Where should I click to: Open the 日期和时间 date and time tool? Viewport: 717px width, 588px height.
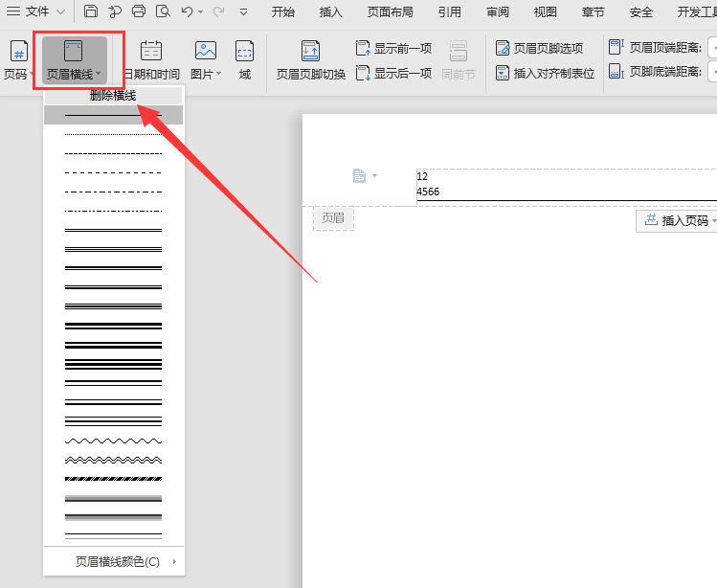(x=151, y=59)
